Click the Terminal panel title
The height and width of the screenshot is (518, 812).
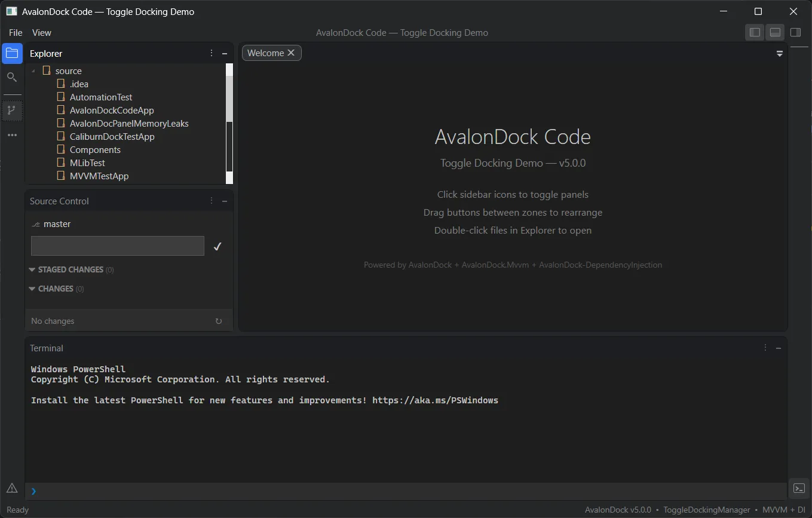(47, 348)
